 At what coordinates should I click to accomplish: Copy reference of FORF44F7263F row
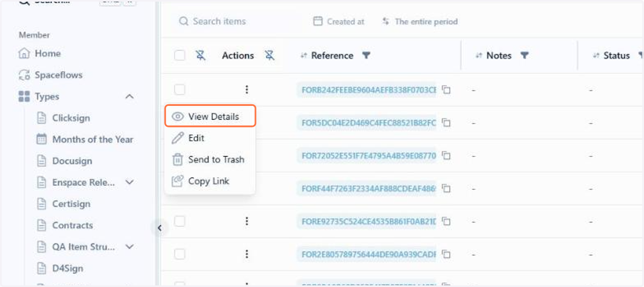point(447,189)
